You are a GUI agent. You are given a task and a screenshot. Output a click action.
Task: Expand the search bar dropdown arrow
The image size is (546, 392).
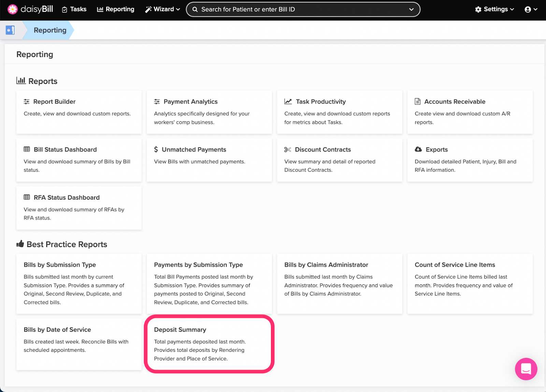coord(411,10)
